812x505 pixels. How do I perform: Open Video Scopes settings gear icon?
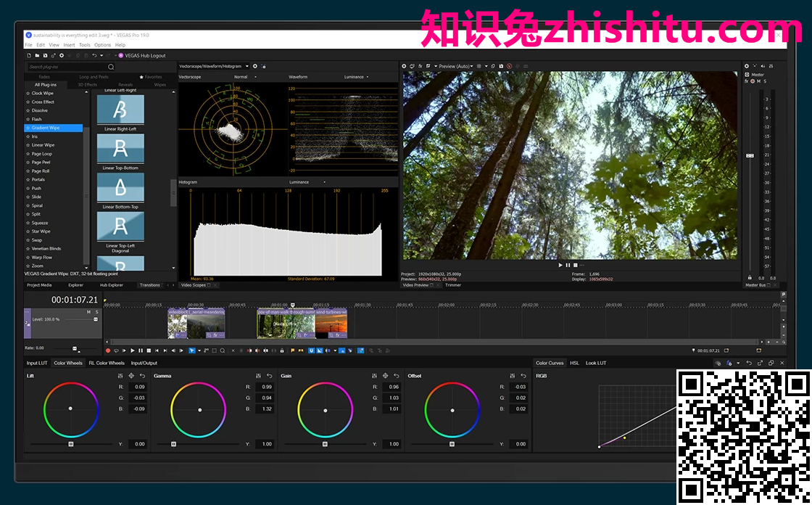click(254, 66)
